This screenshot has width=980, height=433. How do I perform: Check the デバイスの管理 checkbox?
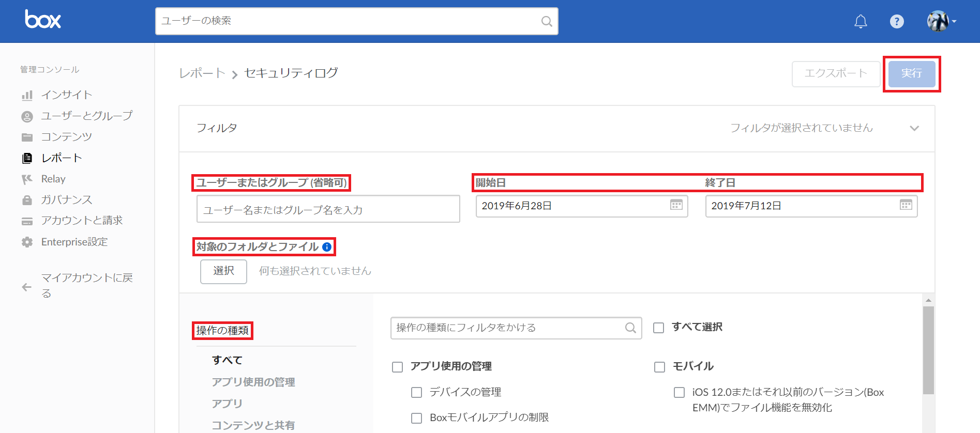(x=416, y=393)
